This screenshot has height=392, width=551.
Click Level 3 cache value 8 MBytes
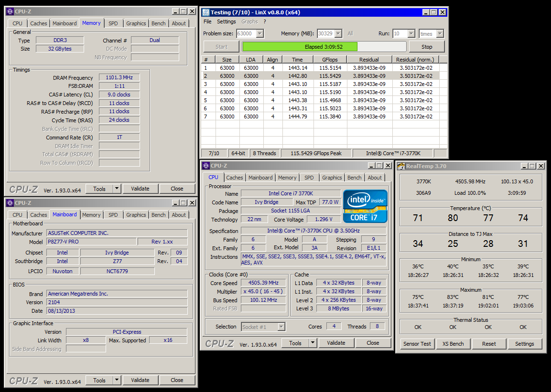click(x=338, y=308)
